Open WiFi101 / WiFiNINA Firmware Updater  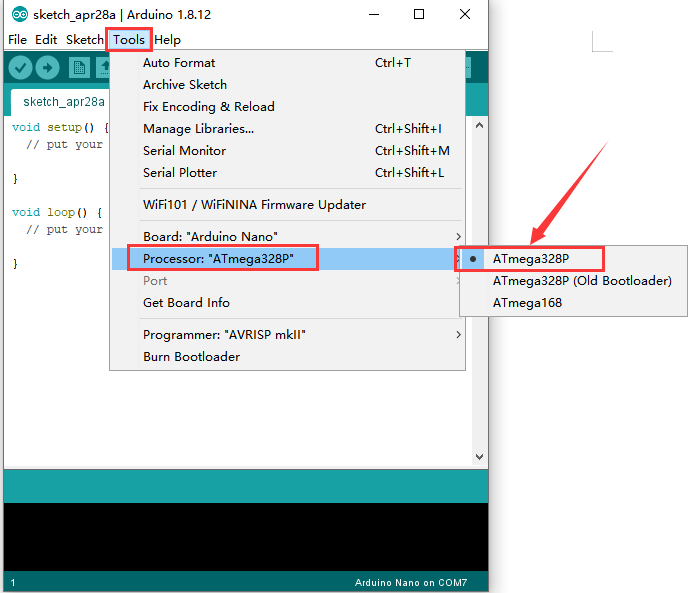click(287, 205)
